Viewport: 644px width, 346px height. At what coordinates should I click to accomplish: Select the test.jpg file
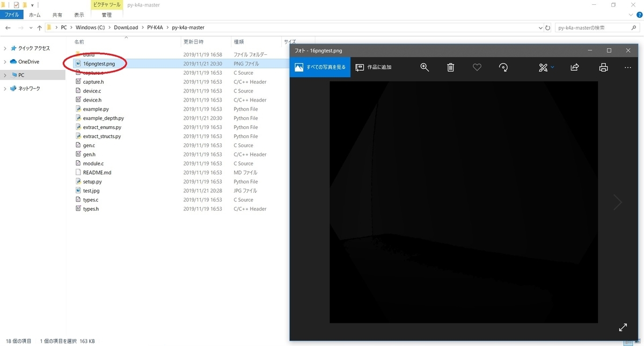(x=91, y=191)
